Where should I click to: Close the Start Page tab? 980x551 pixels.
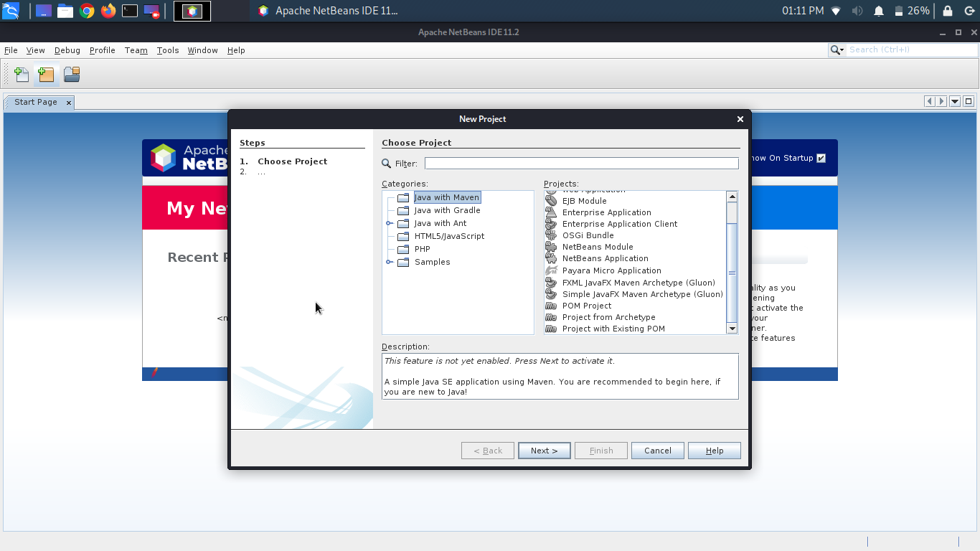[69, 103]
